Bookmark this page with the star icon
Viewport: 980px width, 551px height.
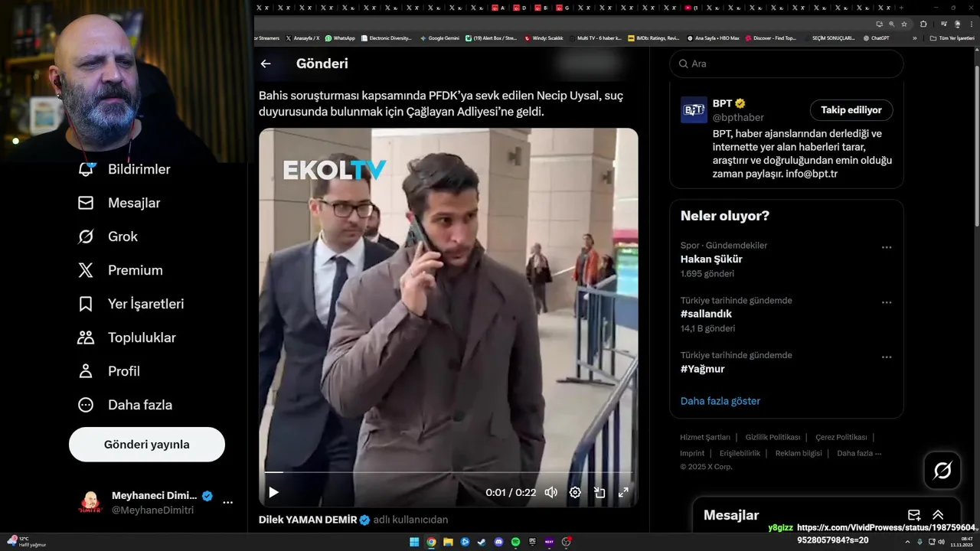(903, 24)
